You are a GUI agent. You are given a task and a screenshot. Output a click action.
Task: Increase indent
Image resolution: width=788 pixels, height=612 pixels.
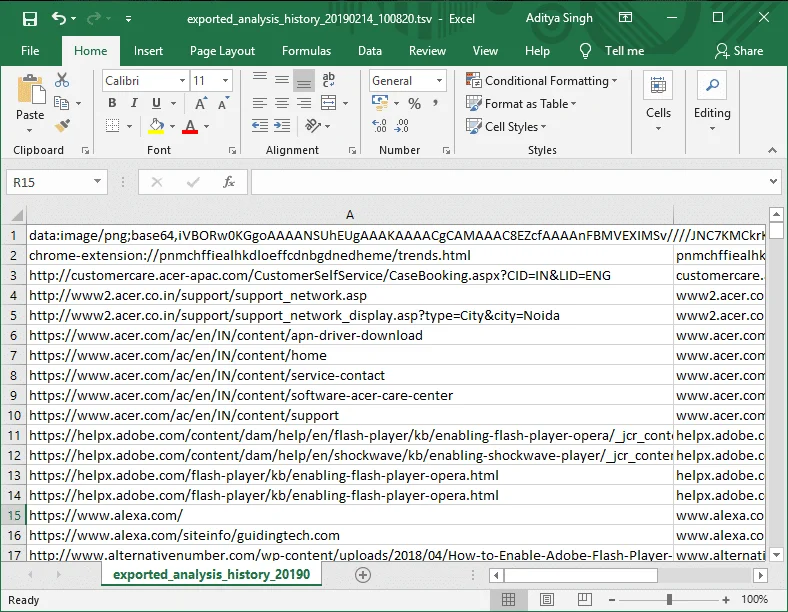coord(282,126)
